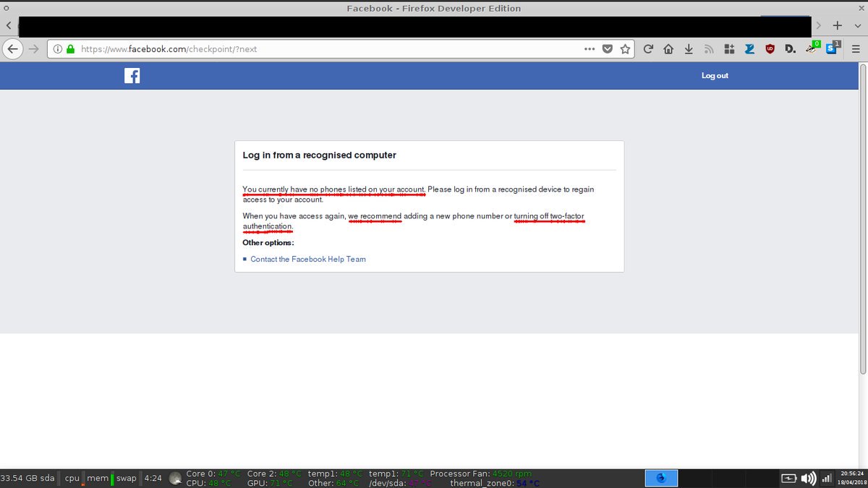Viewport: 868px width, 488px height.
Task: Click the forward navigation arrow
Action: point(33,49)
